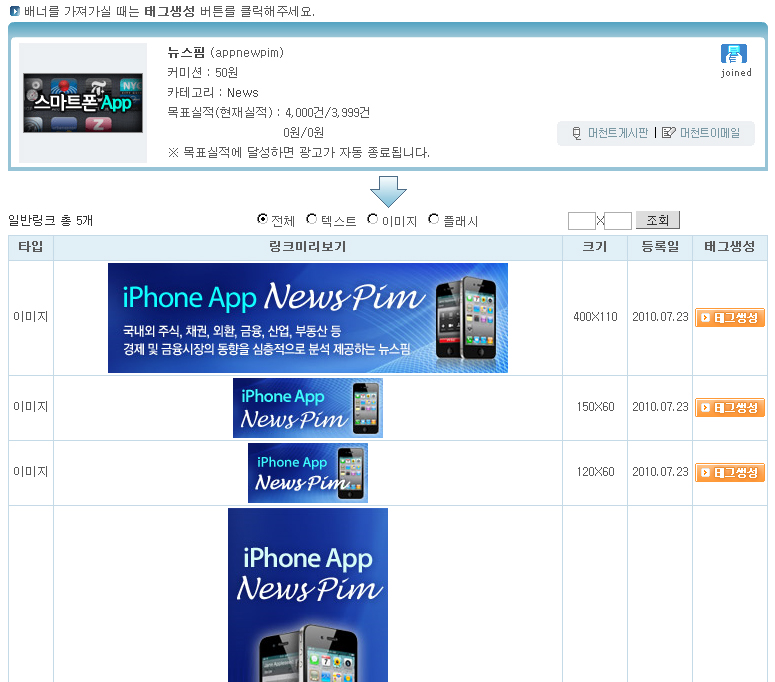This screenshot has height=682, width=775.
Task: Click 태그생성 button for 120X60 banner
Action: [x=730, y=473]
